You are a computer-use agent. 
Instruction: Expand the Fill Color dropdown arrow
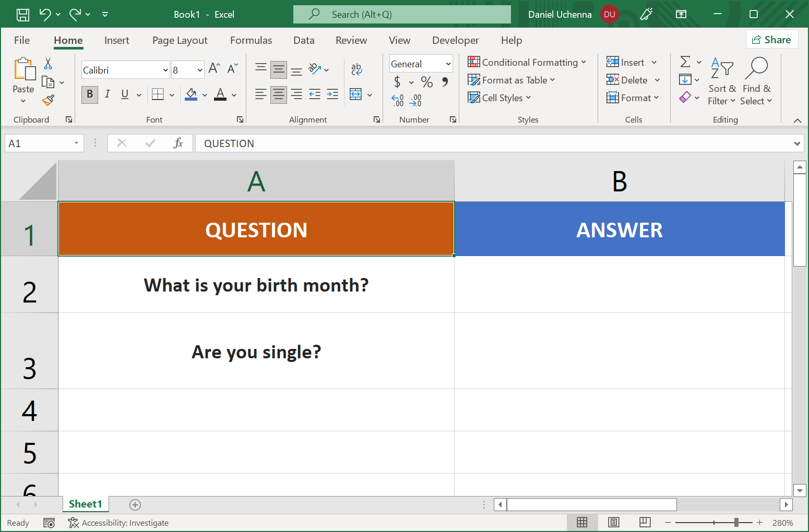(205, 94)
